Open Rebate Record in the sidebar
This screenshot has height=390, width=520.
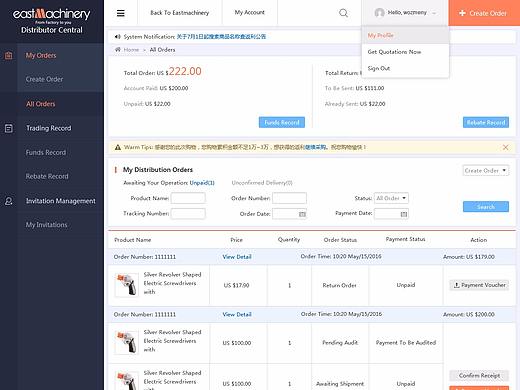[x=47, y=176]
